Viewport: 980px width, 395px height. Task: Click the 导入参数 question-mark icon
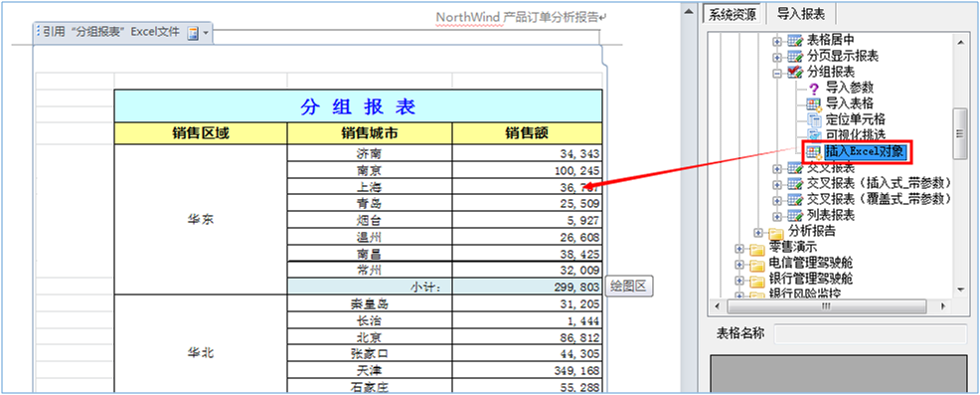[813, 89]
